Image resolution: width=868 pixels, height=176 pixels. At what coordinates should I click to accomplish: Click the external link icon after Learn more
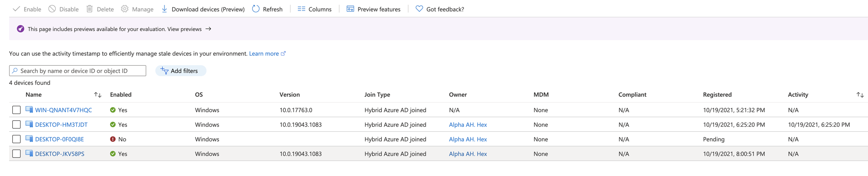click(x=283, y=53)
